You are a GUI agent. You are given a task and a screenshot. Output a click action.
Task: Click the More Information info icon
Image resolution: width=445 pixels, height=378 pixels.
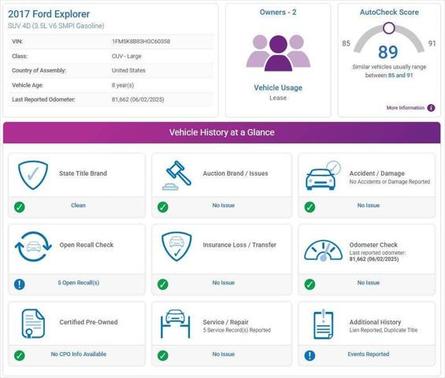(431, 108)
